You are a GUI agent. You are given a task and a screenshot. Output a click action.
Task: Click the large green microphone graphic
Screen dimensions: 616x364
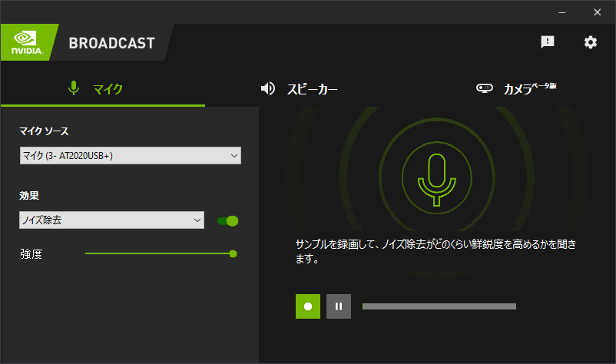436,179
